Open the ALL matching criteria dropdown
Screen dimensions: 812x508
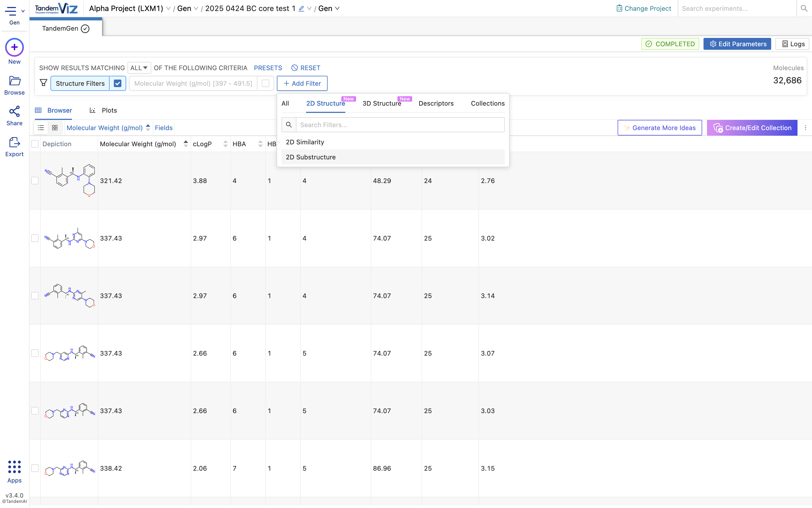139,68
